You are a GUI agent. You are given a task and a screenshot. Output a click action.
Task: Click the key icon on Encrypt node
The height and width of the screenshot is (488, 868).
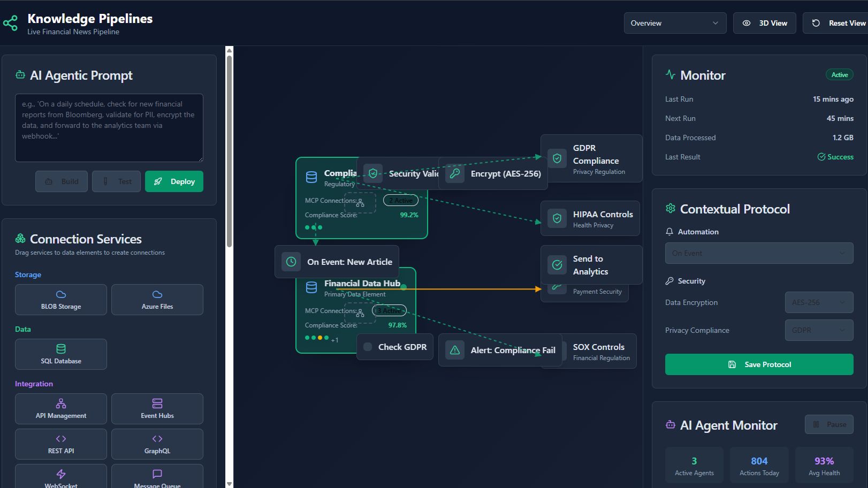tap(455, 173)
